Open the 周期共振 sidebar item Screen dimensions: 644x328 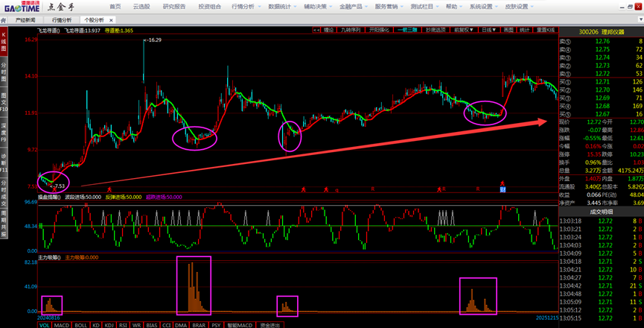pos(4,223)
